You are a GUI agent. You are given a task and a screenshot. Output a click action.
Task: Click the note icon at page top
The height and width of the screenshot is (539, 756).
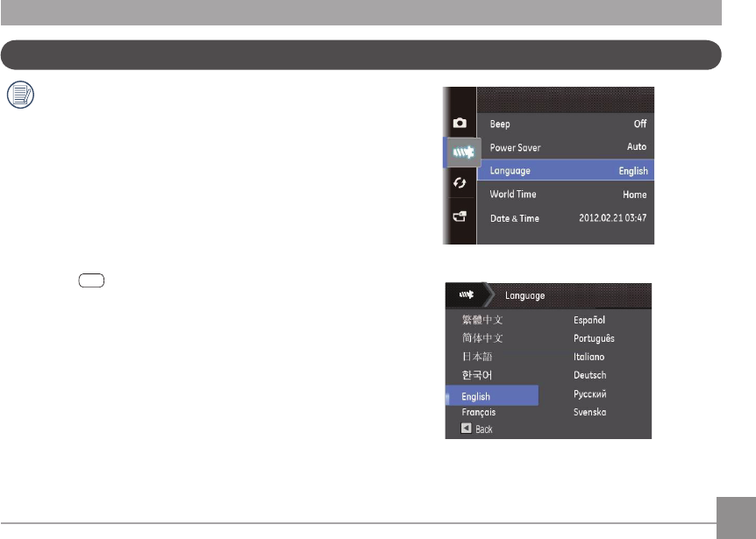coord(20,95)
